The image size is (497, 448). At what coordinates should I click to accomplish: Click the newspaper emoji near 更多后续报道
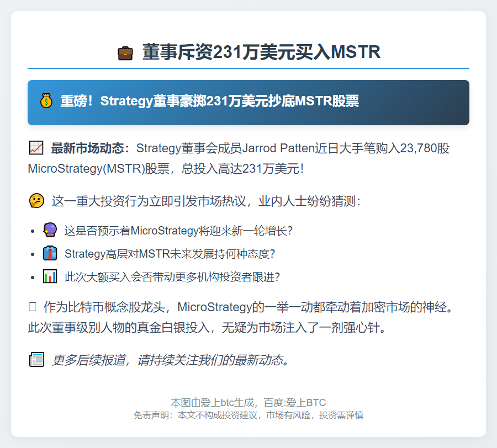pos(36,360)
